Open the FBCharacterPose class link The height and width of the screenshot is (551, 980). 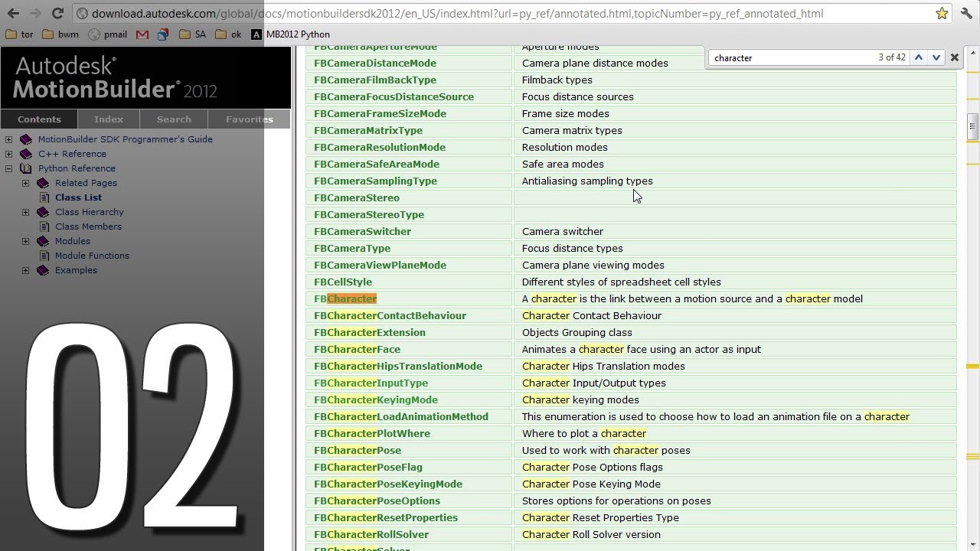[x=358, y=450]
